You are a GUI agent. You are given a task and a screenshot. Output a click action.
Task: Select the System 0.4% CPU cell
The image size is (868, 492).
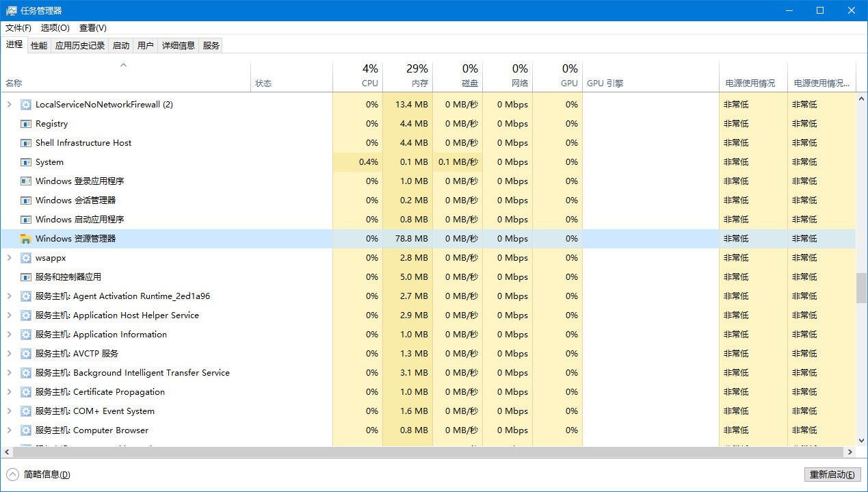pyautogui.click(x=358, y=162)
